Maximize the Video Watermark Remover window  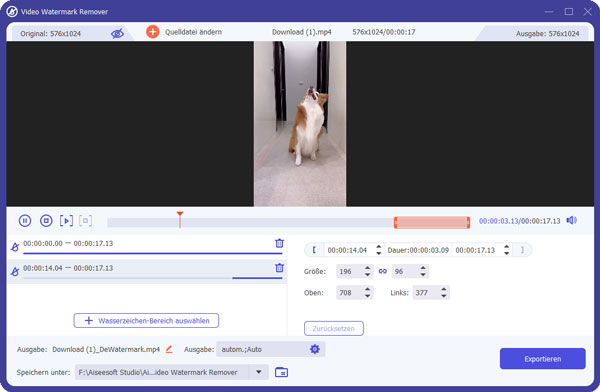569,11
